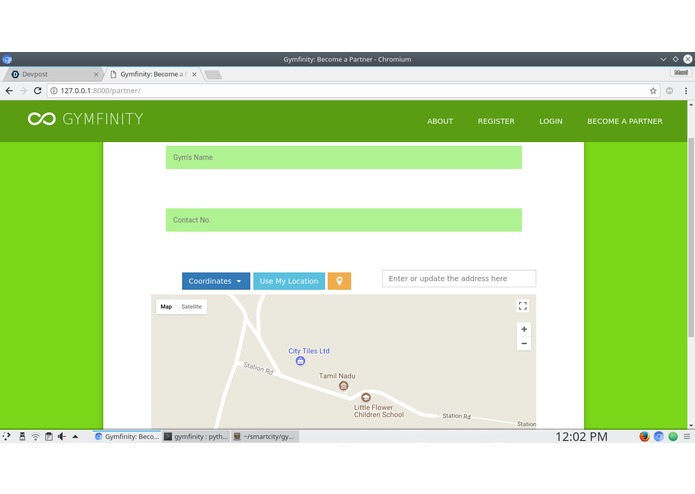The image size is (695, 494).
Task: Select the Gymfinity: Become a Partner tab
Action: 153,74
